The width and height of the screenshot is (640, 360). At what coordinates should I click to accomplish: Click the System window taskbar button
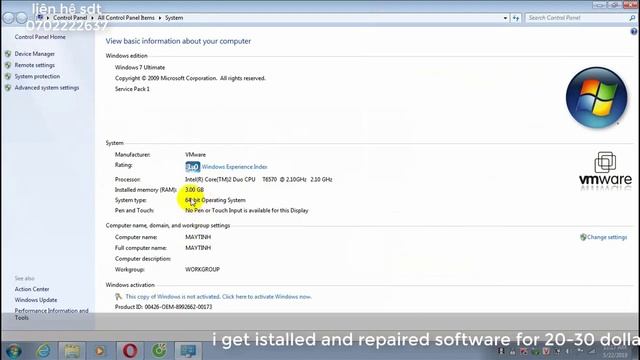coord(188,351)
